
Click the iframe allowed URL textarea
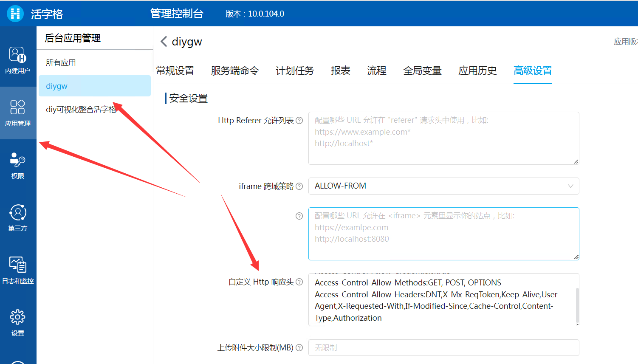[443, 234]
